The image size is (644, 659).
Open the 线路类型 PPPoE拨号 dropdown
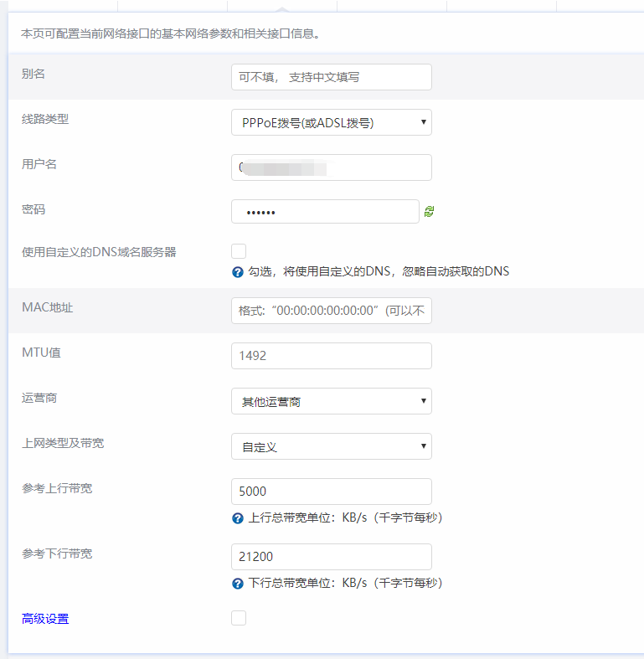pos(331,122)
